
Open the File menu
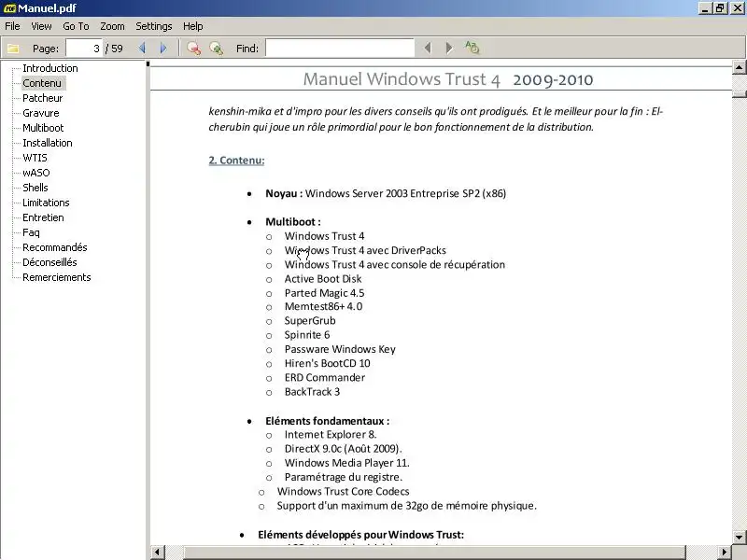[x=12, y=26]
